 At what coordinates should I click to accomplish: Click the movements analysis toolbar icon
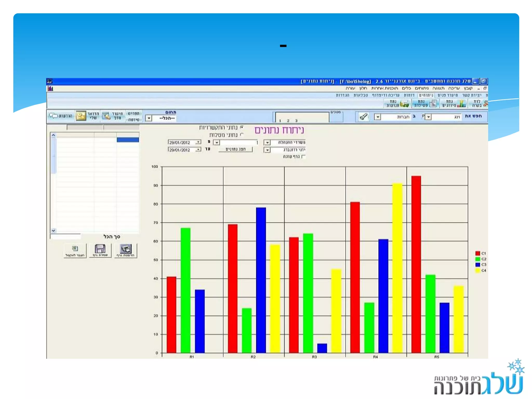[x=404, y=104]
